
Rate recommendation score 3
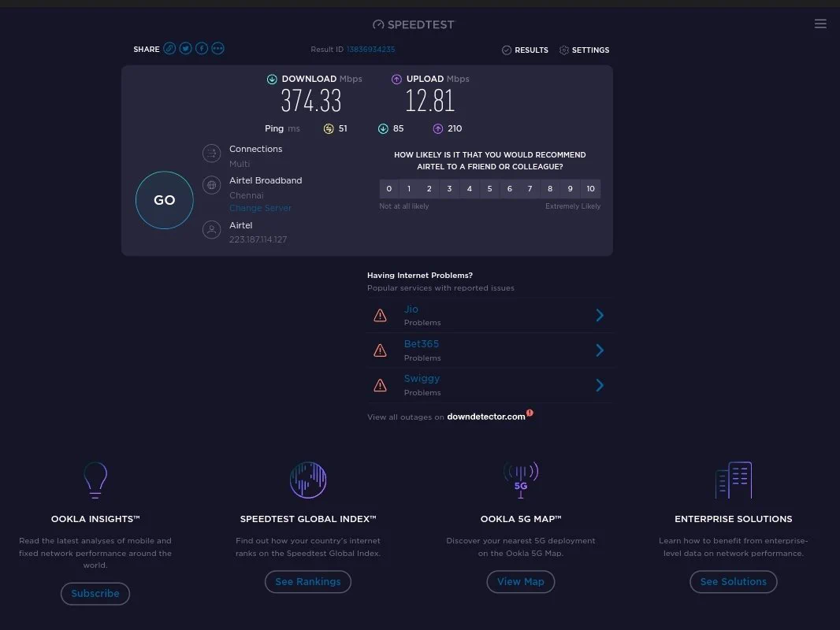449,189
